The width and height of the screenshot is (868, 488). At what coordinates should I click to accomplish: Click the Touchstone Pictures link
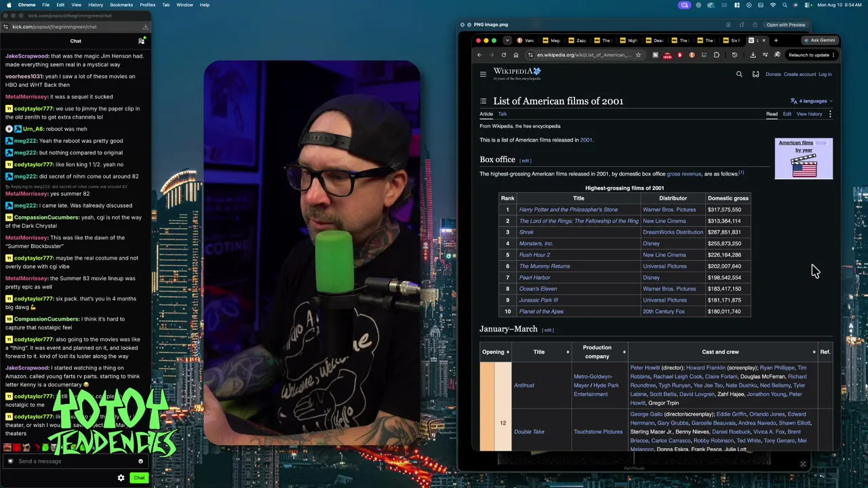click(x=597, y=432)
